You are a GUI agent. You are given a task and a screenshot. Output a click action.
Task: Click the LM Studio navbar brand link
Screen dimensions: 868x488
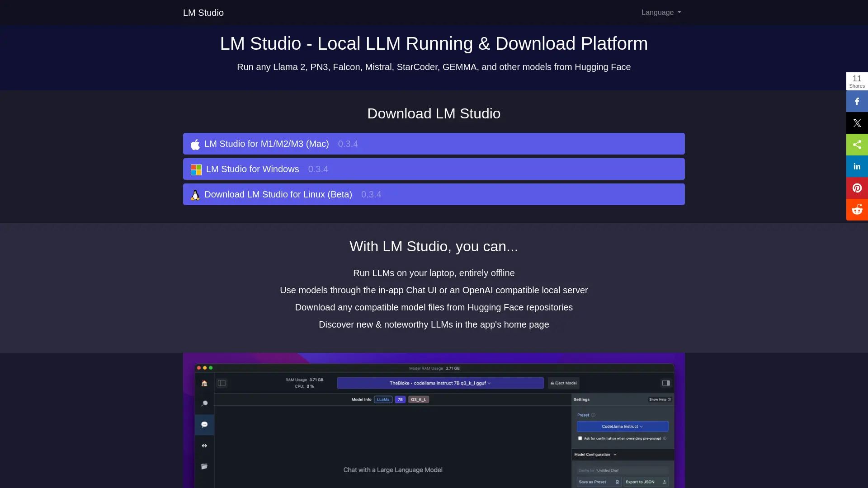[203, 13]
